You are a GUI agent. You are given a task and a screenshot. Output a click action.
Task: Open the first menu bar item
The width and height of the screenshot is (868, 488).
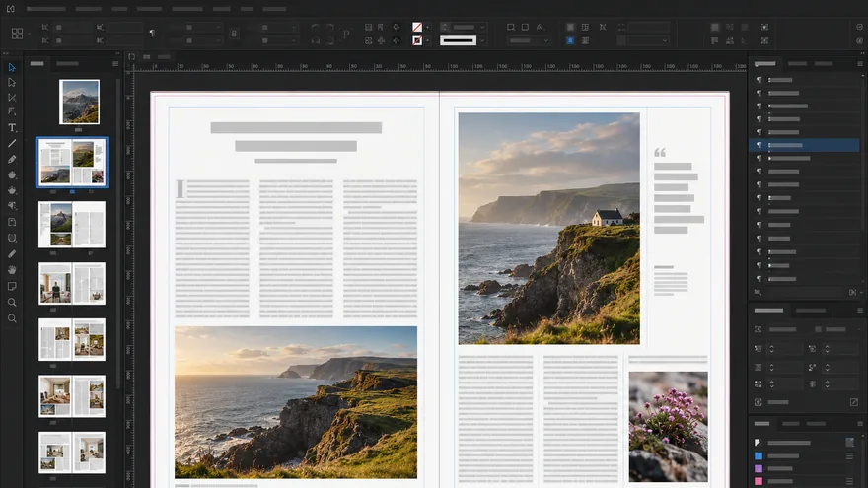pyautogui.click(x=46, y=9)
